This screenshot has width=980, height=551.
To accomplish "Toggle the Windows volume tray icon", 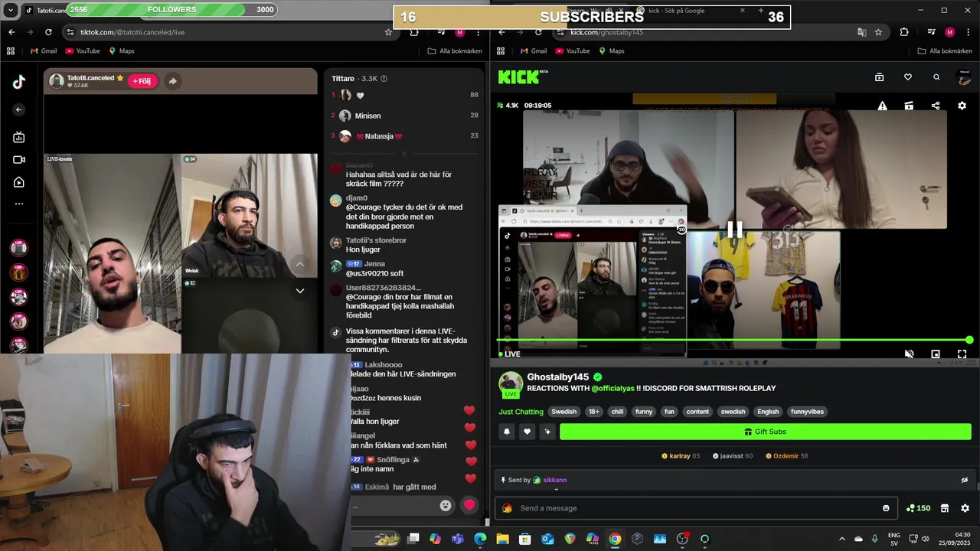I will pyautogui.click(x=925, y=539).
